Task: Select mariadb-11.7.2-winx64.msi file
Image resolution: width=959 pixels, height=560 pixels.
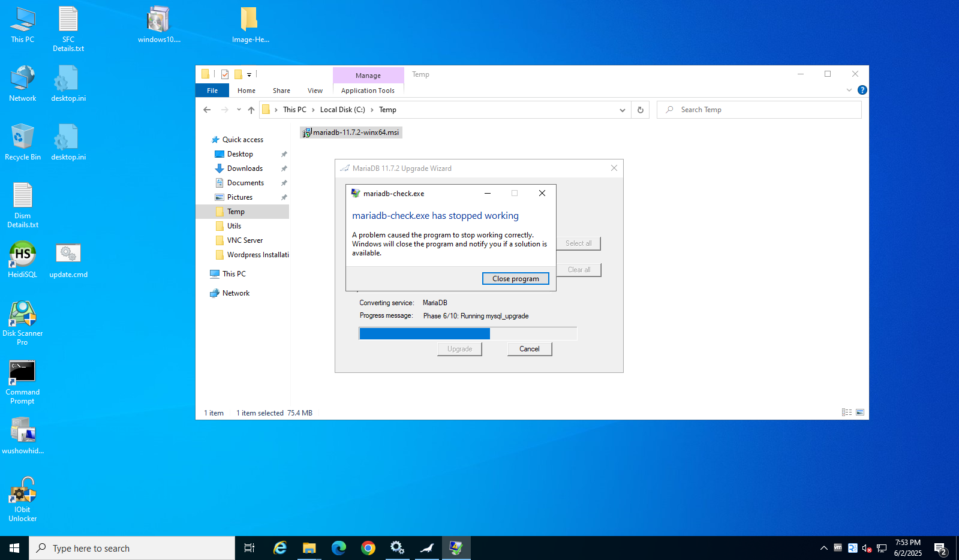Action: [x=351, y=133]
